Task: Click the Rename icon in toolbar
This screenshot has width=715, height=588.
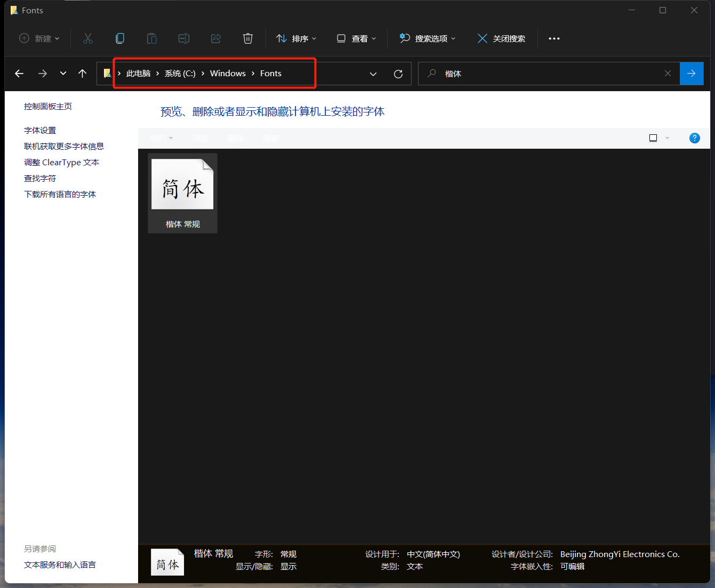Action: tap(184, 38)
